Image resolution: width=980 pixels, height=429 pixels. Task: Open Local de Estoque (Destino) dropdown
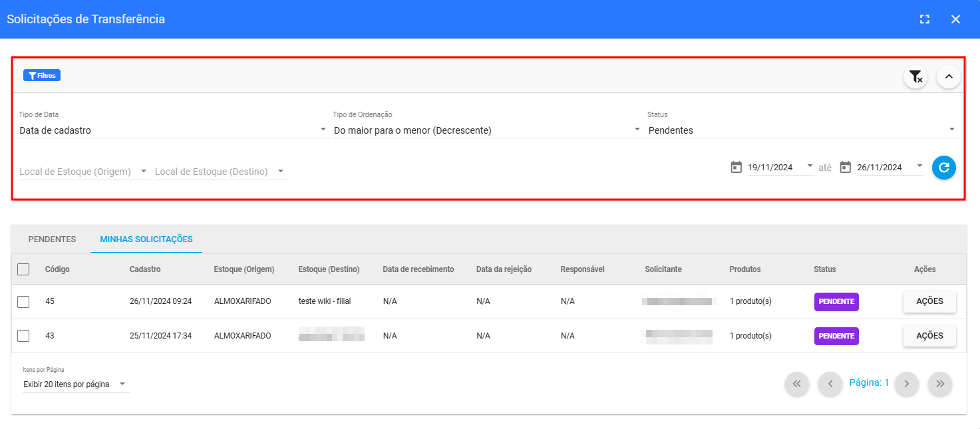tap(220, 172)
